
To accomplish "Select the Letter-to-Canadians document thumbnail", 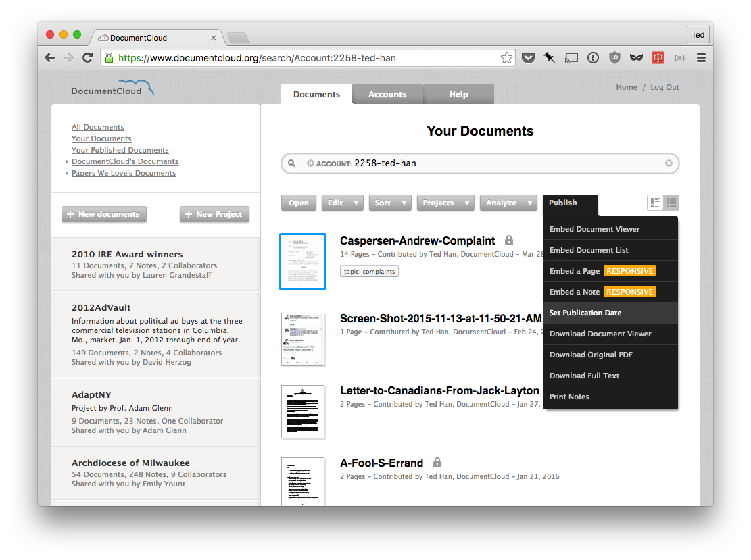I will (x=303, y=411).
